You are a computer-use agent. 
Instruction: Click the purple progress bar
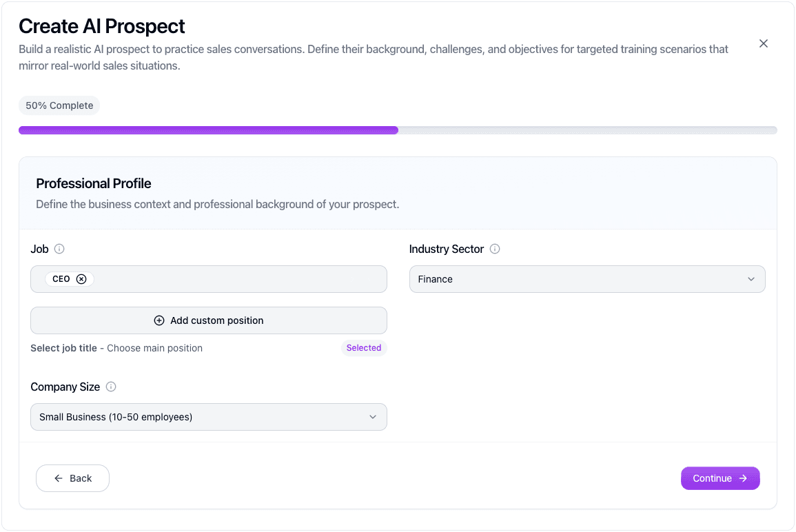[207, 130]
